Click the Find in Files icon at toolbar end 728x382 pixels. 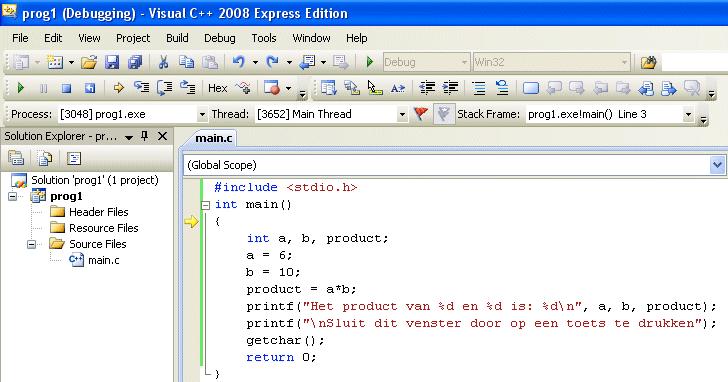point(648,62)
